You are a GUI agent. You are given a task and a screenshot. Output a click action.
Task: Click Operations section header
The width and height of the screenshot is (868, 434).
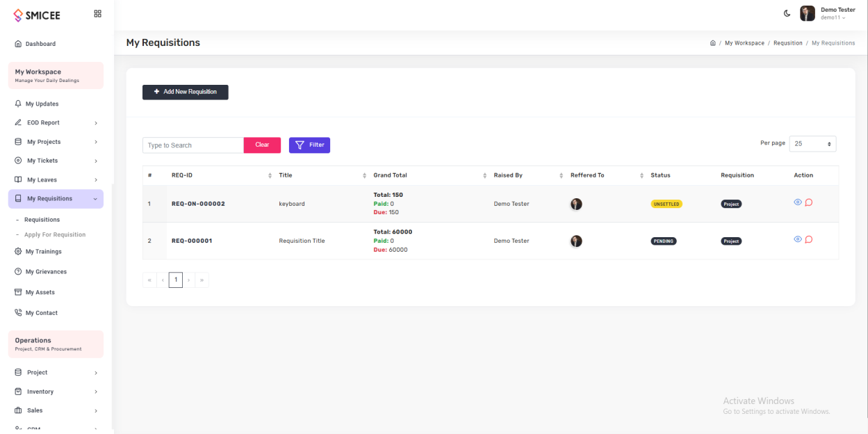[x=56, y=344]
